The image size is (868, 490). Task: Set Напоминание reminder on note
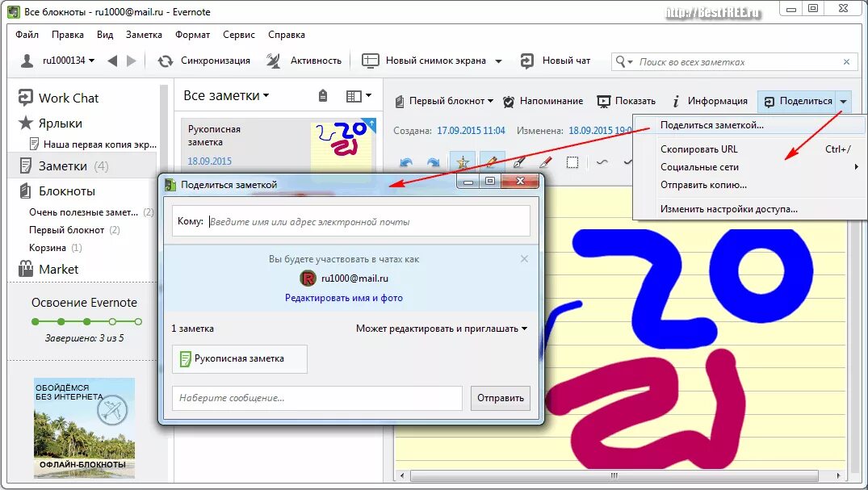[x=543, y=102]
